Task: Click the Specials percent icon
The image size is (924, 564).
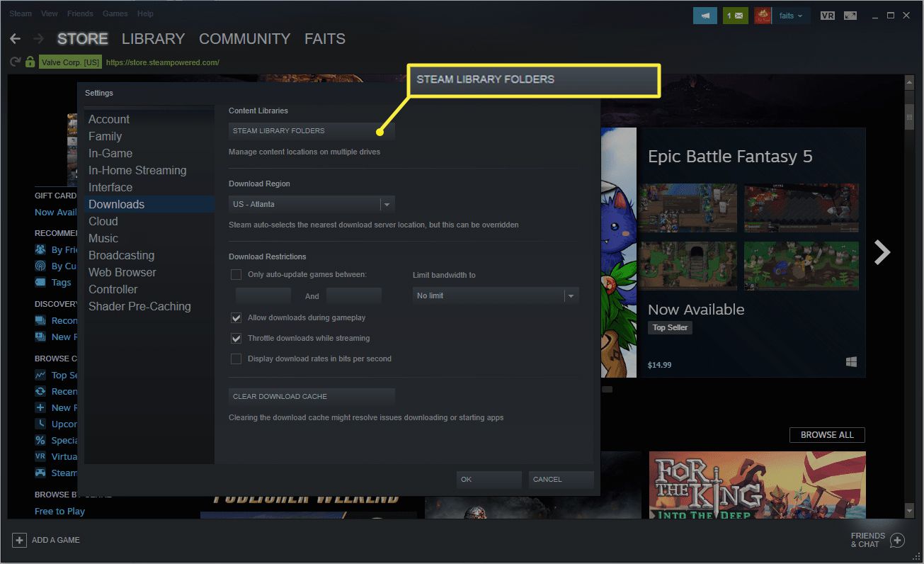Action: (x=40, y=440)
